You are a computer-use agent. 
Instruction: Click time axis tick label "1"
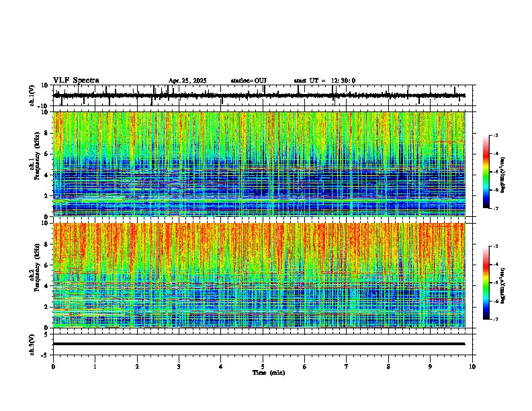point(95,367)
